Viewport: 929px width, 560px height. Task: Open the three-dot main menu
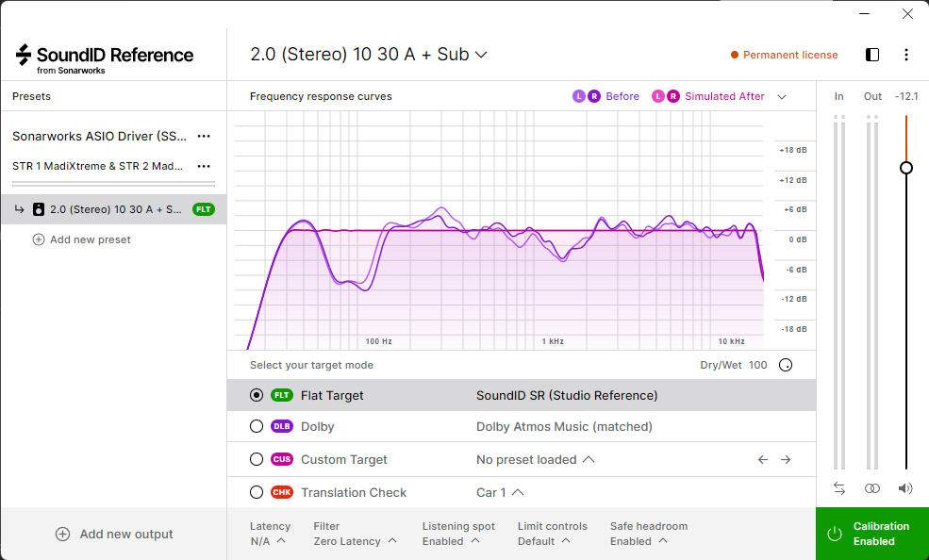click(x=906, y=55)
